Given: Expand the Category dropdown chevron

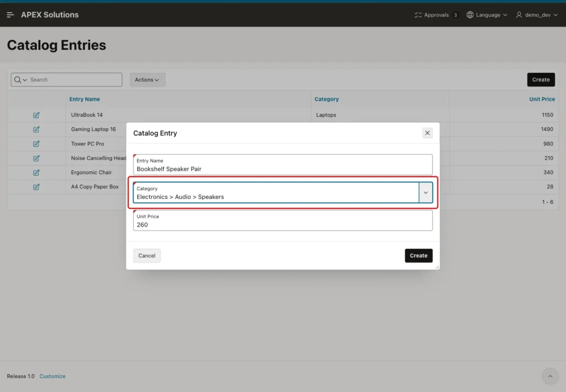Looking at the screenshot, I should coord(426,193).
